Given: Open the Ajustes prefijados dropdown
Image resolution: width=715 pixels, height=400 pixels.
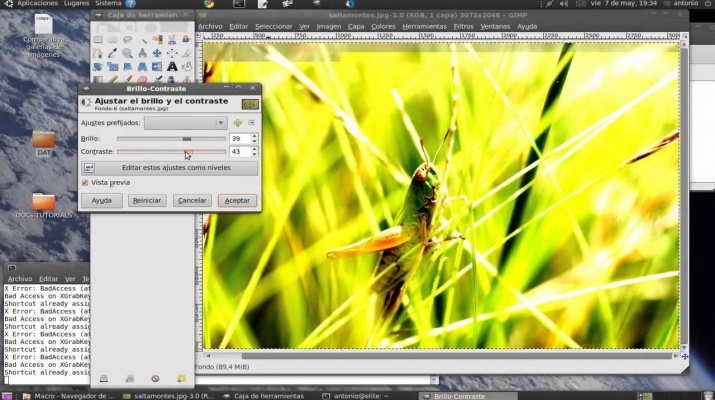Looking at the screenshot, I should click(186, 123).
